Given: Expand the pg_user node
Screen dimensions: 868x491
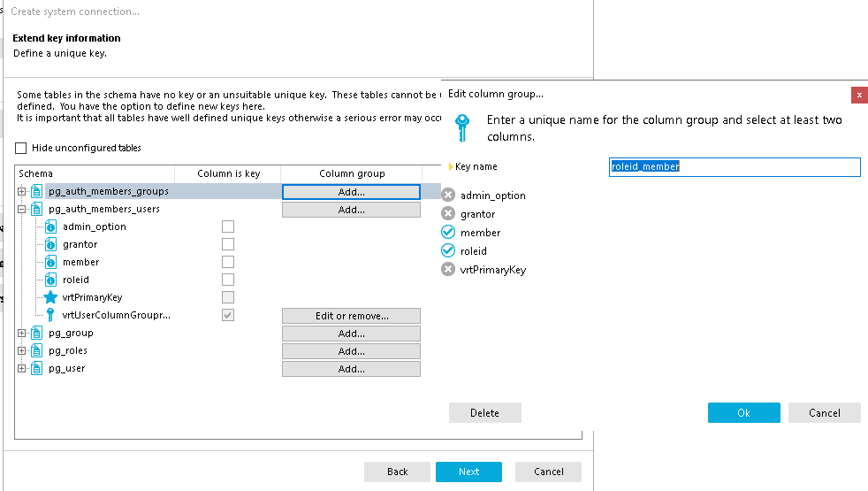Looking at the screenshot, I should 21,369.
